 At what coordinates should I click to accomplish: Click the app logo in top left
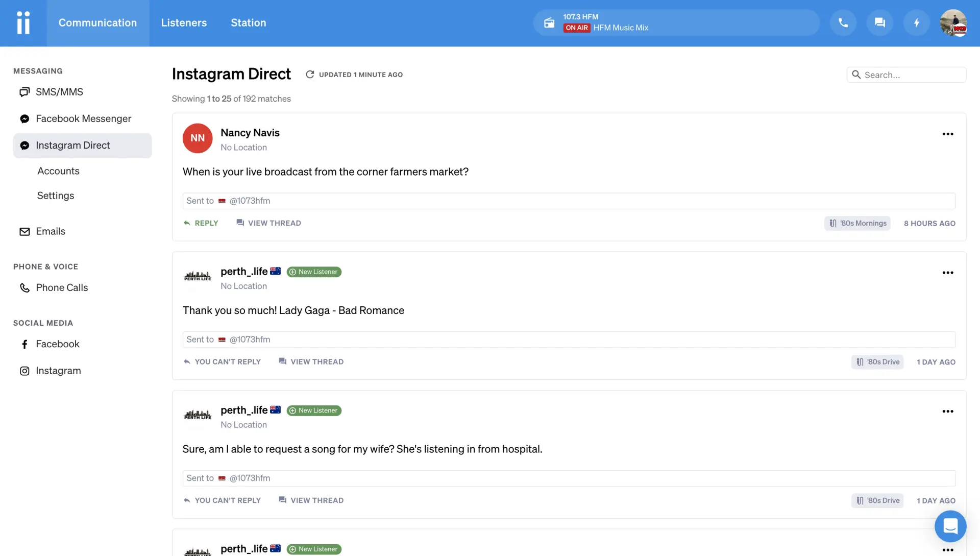23,23
